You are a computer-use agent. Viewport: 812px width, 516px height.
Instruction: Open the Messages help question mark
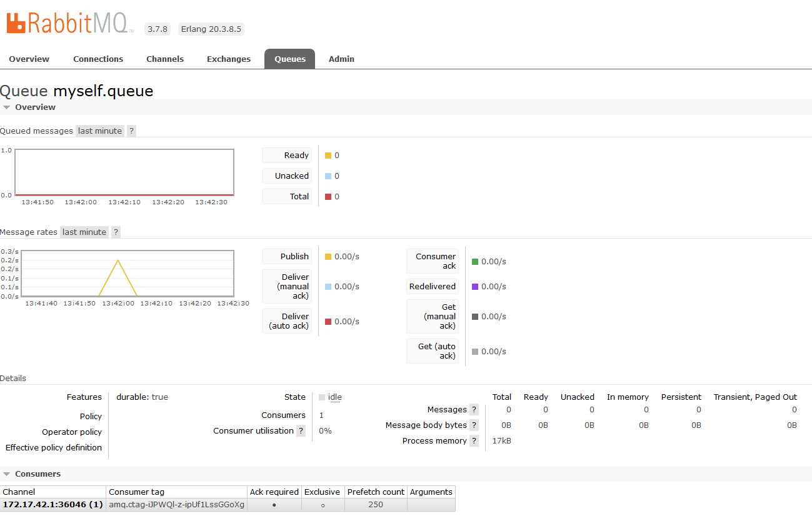click(474, 410)
